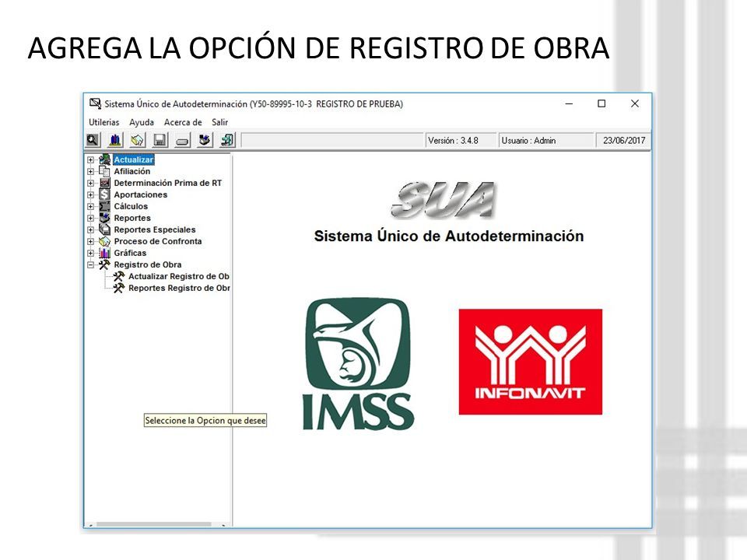Click the floppy disk save toolbar icon
Viewport: 747px width, 560px height.
tap(160, 140)
